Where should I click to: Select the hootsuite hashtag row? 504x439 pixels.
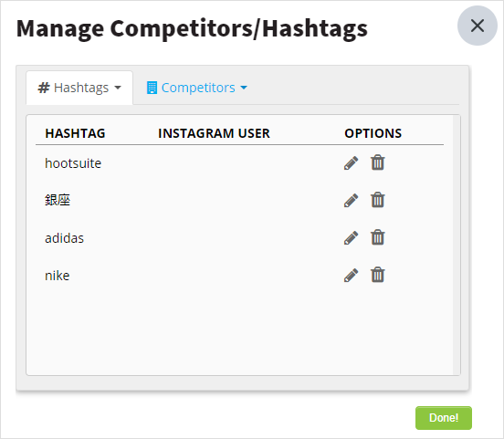(x=239, y=163)
